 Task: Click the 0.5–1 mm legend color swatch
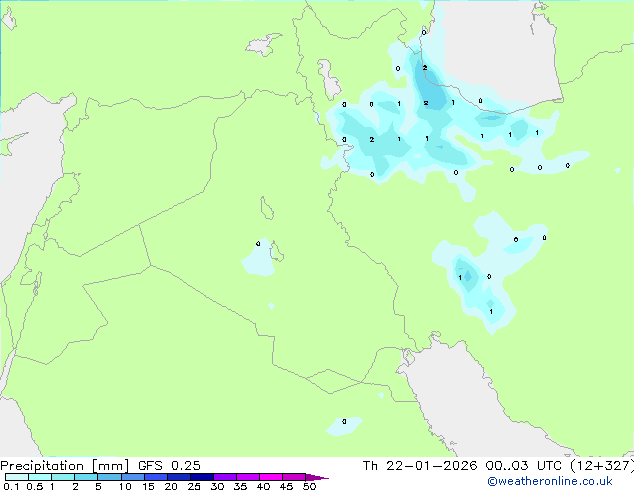coord(40,477)
